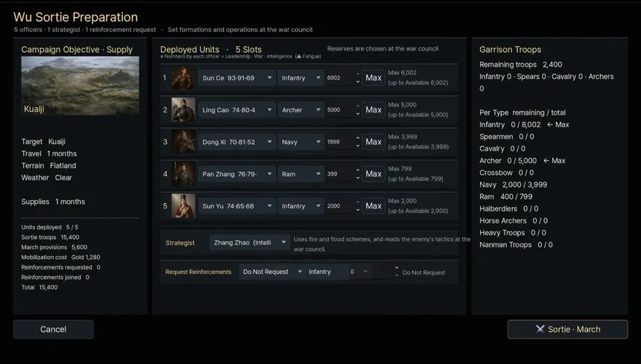This screenshot has height=364, width=641.
Task: Click Max button in Sun Ce row
Action: pyautogui.click(x=373, y=78)
